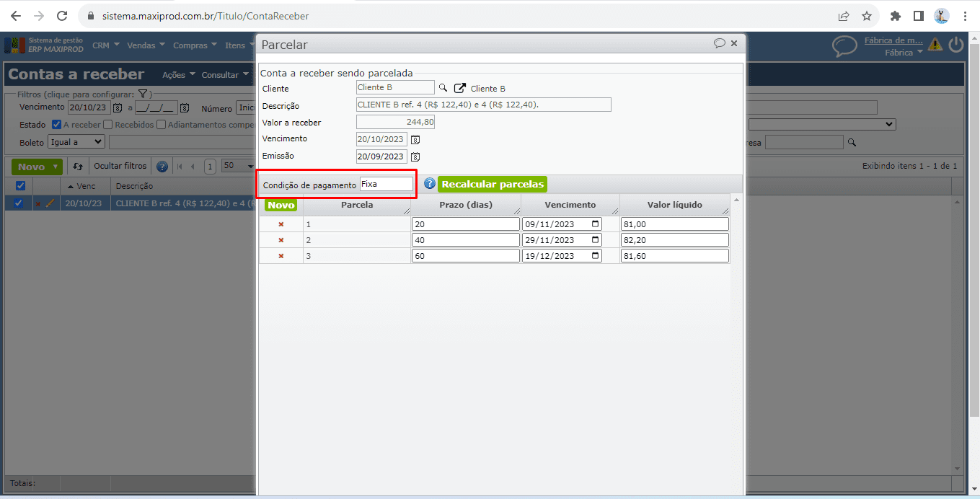Open the wide dropdown on the right of filters
Viewport: 980px width, 499px height.
(x=822, y=125)
